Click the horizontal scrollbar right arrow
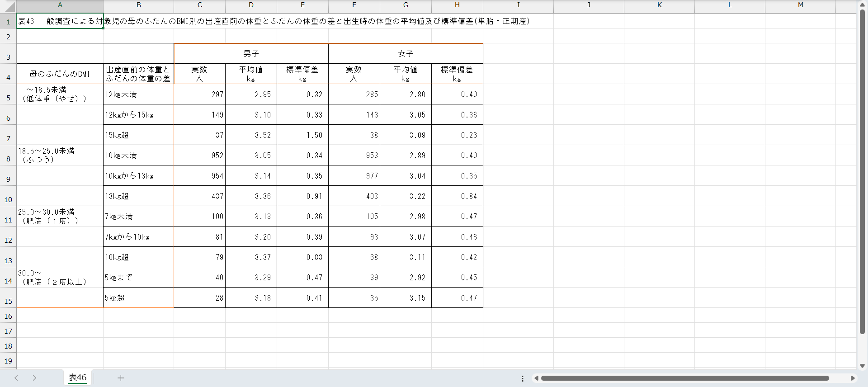The width and height of the screenshot is (868, 387). [x=853, y=378]
